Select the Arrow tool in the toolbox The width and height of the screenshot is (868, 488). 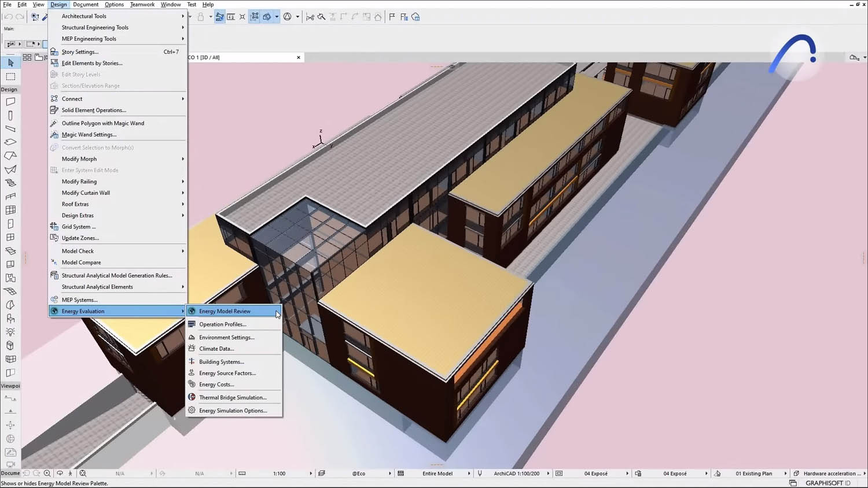10,62
